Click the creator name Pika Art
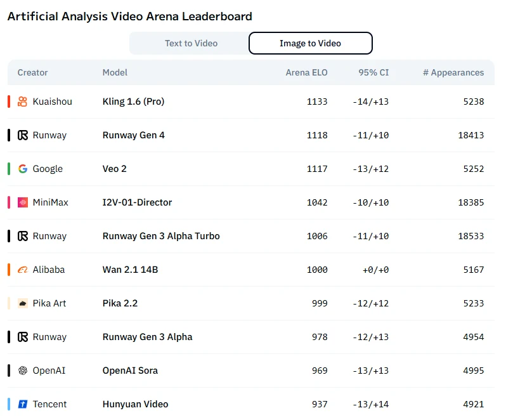The image size is (506, 420). pyautogui.click(x=49, y=303)
